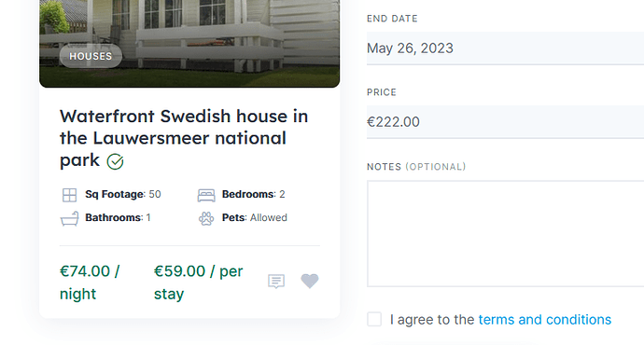644x345 pixels.
Task: Click the Sq Footage: 50 label
Action: point(123,194)
